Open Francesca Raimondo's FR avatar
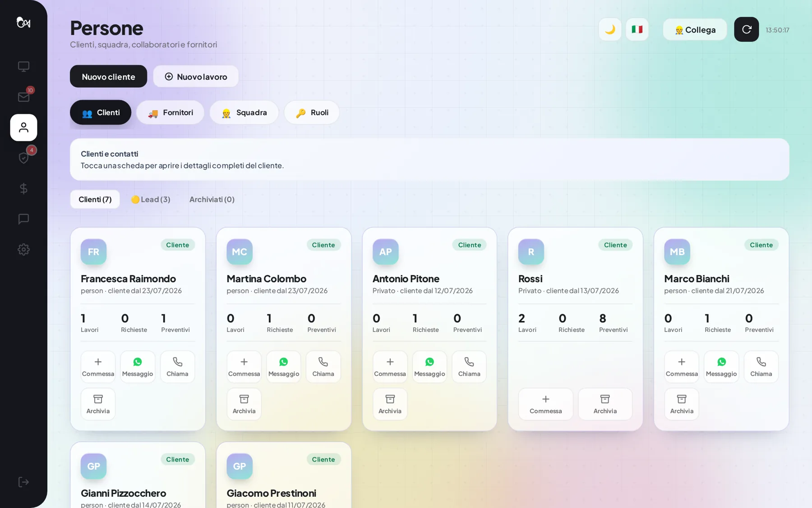The height and width of the screenshot is (508, 812). 93,252
